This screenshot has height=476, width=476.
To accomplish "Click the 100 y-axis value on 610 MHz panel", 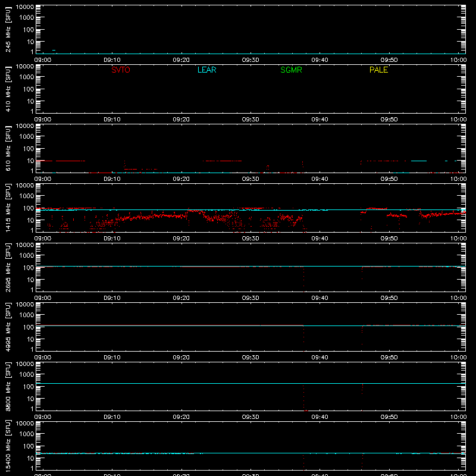I will coord(29,149).
